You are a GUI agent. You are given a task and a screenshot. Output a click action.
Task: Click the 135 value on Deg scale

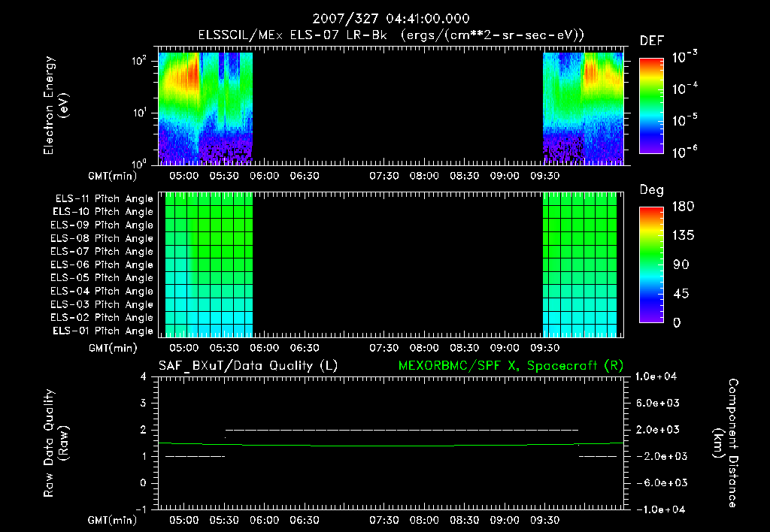[683, 236]
